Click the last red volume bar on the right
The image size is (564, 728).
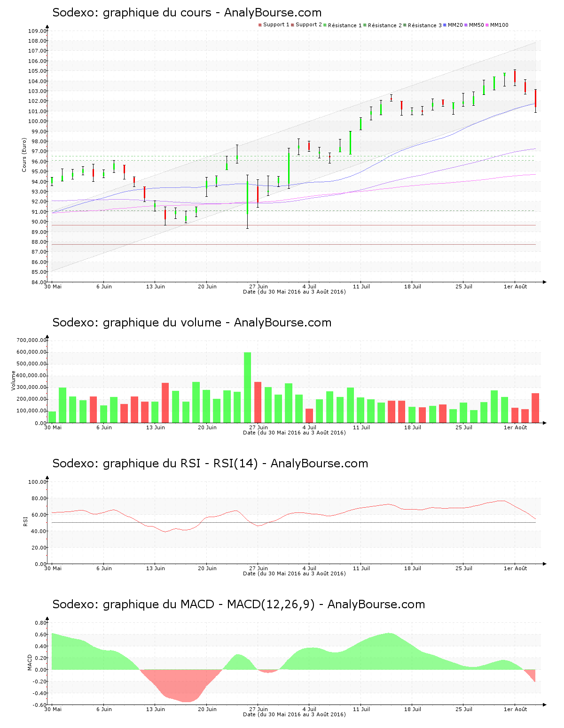(535, 408)
